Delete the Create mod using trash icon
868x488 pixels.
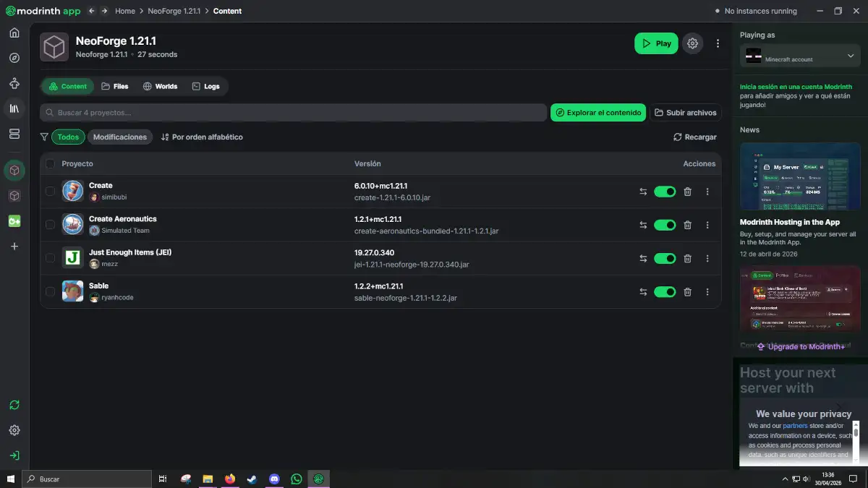click(x=687, y=192)
